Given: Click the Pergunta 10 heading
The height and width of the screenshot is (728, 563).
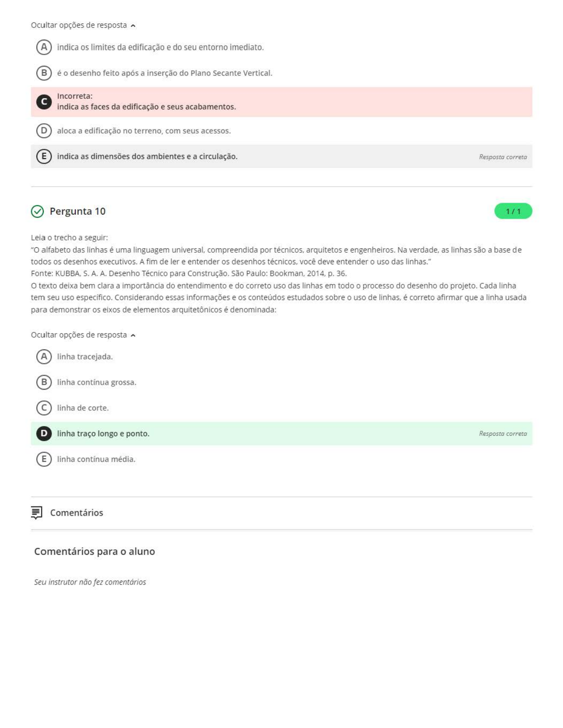Looking at the screenshot, I should (77, 211).
